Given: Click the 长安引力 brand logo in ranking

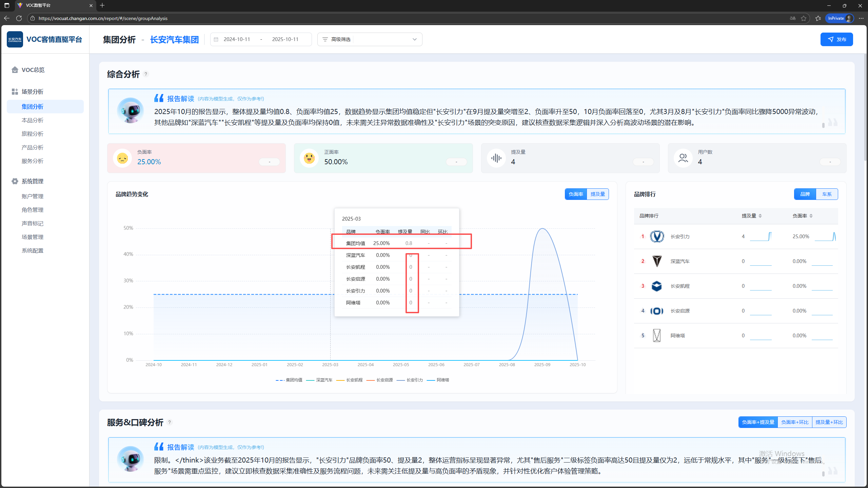Looking at the screenshot, I should click(x=657, y=237).
